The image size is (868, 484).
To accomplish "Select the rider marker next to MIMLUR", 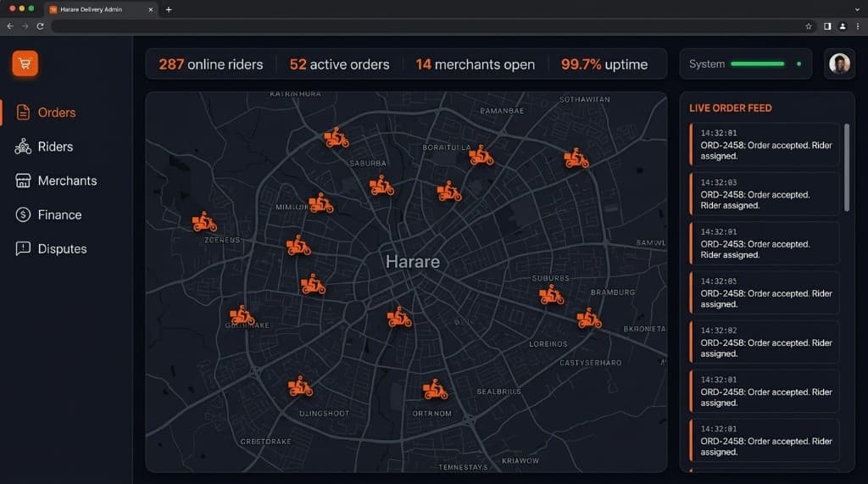I will coord(320,203).
